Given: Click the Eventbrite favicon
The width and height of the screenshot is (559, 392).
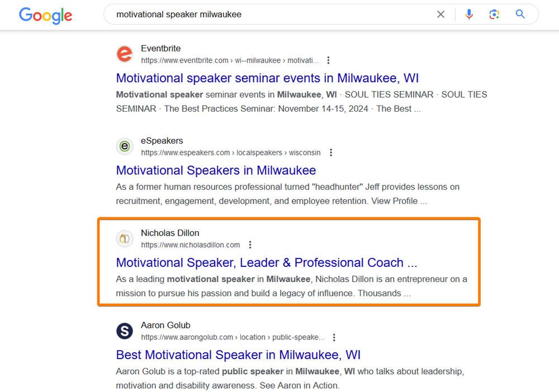Looking at the screenshot, I should click(125, 54).
